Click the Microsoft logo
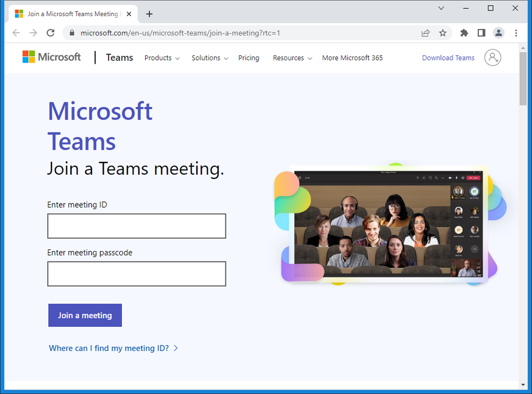Image resolution: width=532 pixels, height=394 pixels. coord(52,57)
